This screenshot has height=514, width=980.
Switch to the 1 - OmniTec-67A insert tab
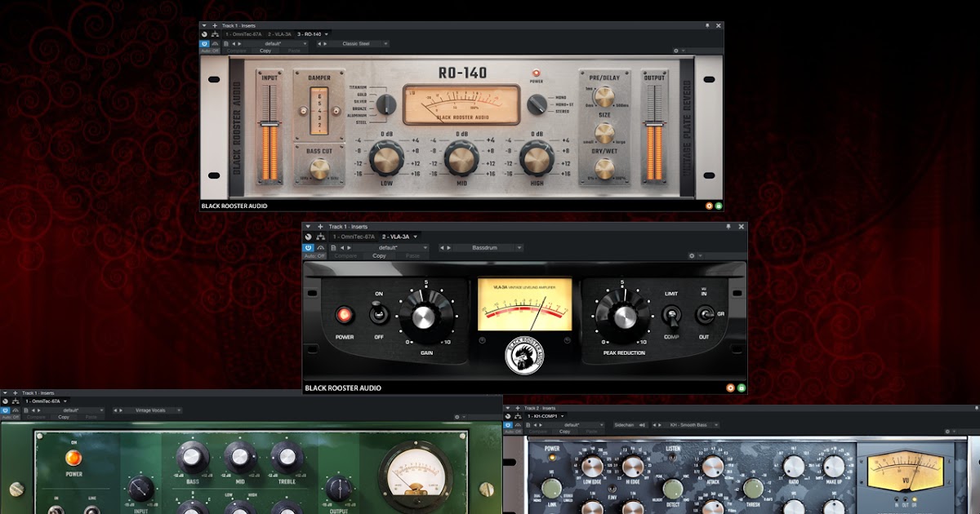(243, 34)
